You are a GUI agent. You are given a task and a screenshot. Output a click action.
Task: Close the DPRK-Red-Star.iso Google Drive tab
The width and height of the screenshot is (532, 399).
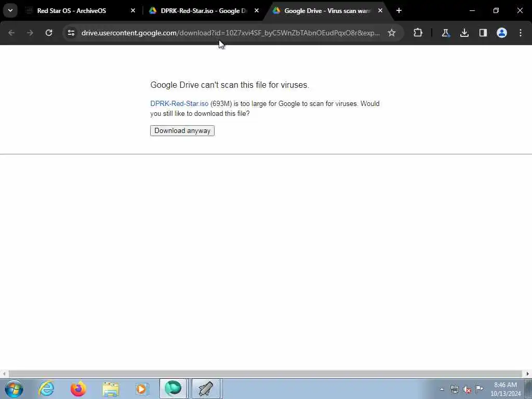[257, 11]
